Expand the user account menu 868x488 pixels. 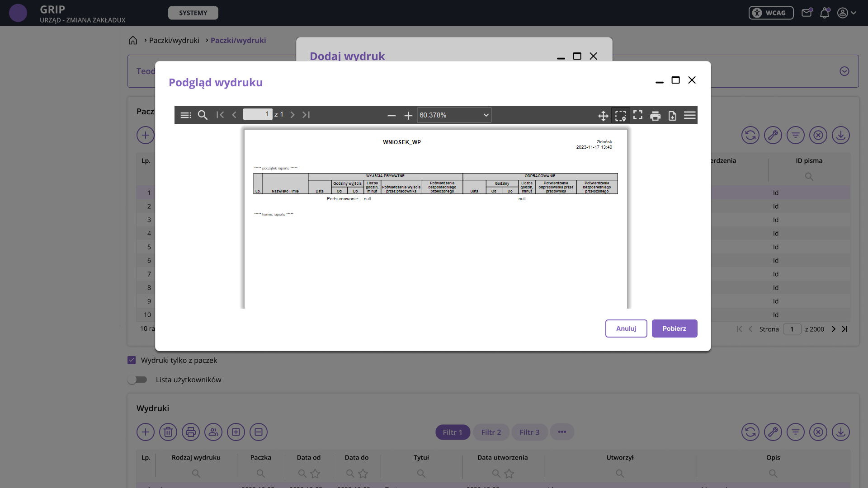tap(847, 13)
